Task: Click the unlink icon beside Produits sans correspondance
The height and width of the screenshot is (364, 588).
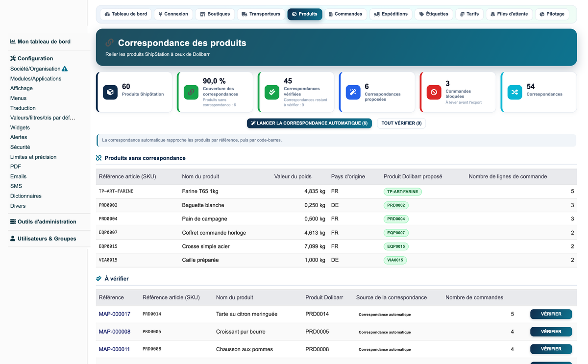Action: (99, 158)
